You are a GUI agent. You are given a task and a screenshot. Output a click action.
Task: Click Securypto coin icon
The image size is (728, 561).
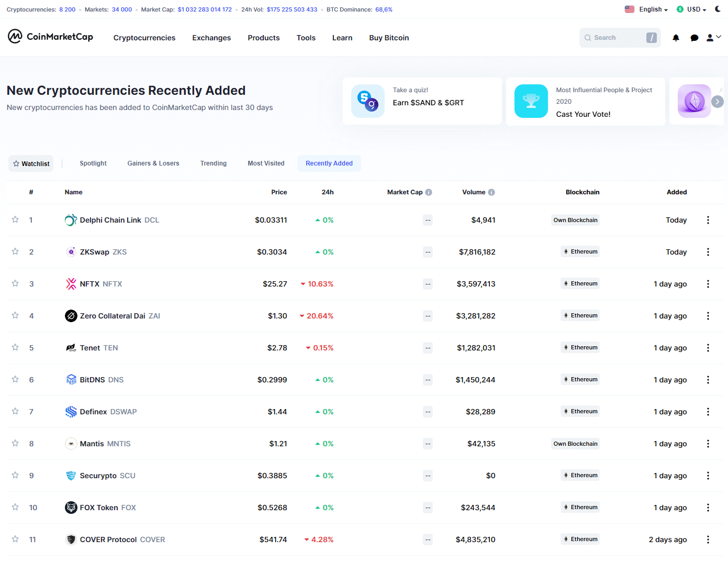click(x=71, y=476)
